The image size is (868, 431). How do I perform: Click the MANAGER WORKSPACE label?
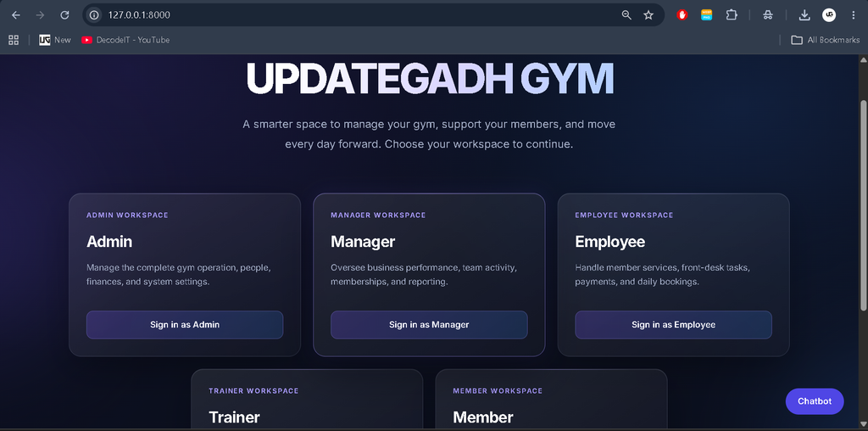378,215
